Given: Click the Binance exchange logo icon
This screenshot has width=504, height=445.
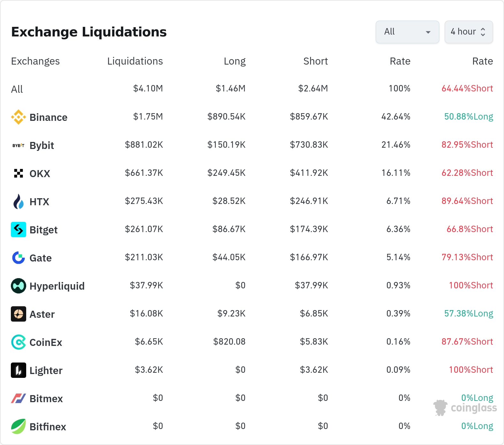Looking at the screenshot, I should (19, 117).
